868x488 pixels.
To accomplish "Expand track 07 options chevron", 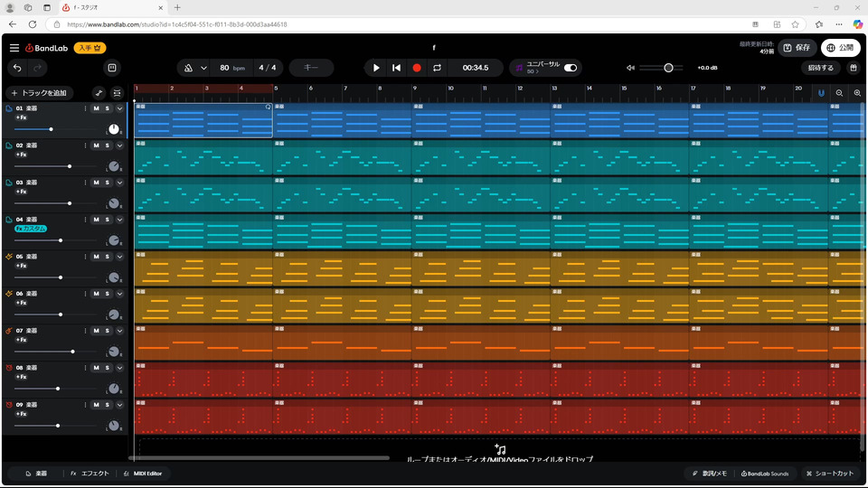I will 119,331.
